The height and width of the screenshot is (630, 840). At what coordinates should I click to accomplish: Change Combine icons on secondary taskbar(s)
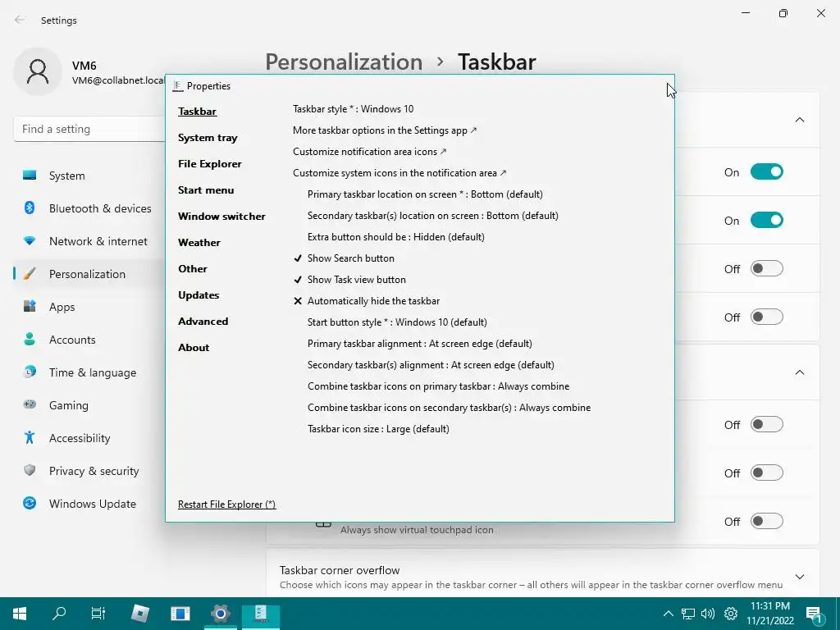[449, 408]
